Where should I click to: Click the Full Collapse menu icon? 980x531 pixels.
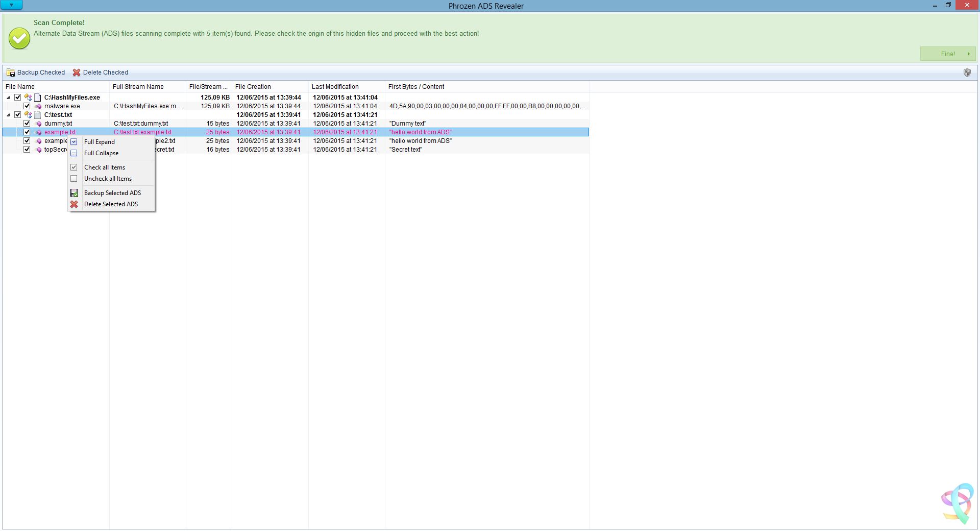click(74, 153)
